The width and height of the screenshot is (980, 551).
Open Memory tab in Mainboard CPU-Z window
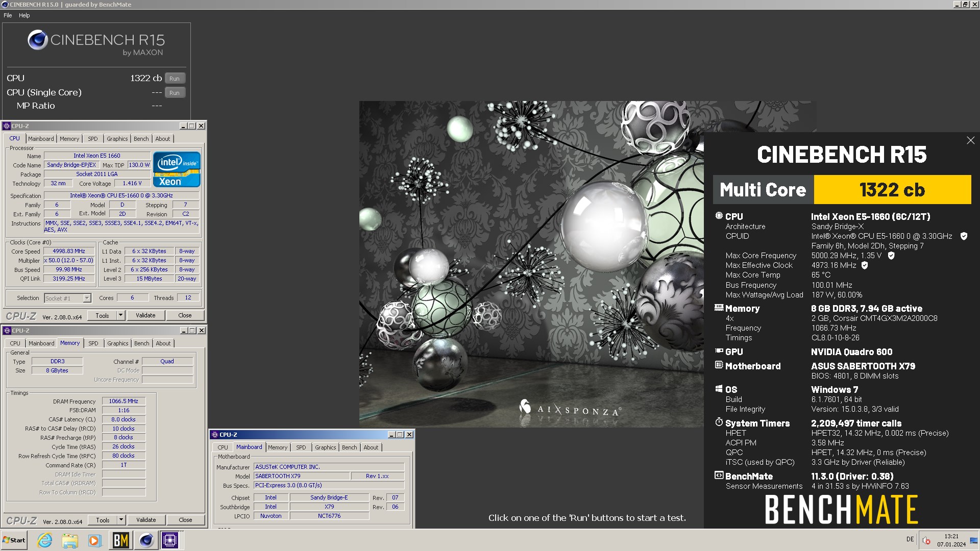click(x=278, y=447)
